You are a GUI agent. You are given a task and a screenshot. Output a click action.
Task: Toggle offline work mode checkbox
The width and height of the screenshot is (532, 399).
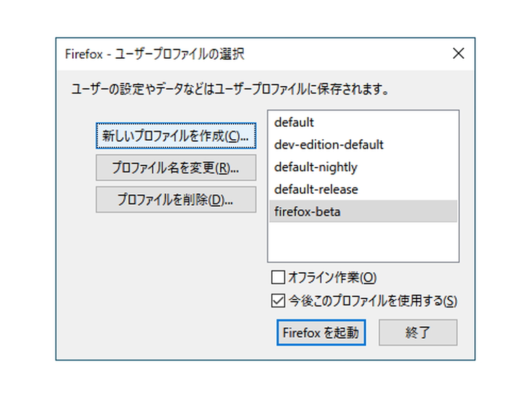[x=278, y=278]
